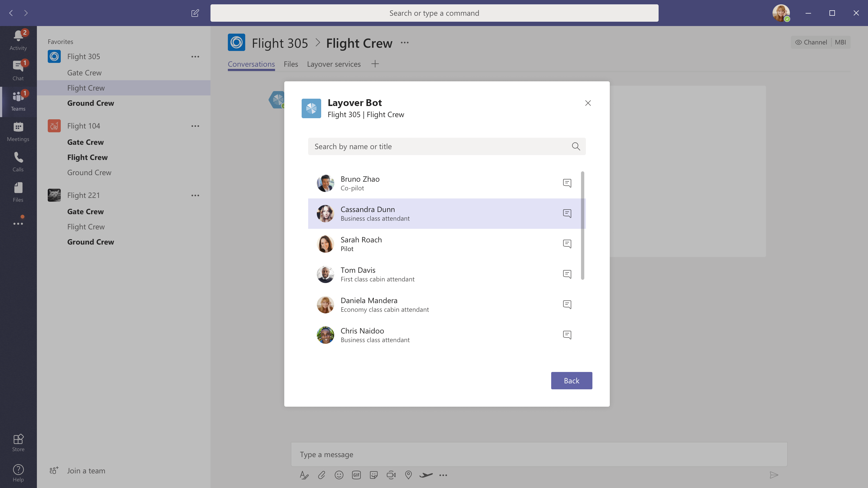Viewport: 868px width, 488px height.
Task: Start chat with Cassandra Dunn
Action: (567, 213)
